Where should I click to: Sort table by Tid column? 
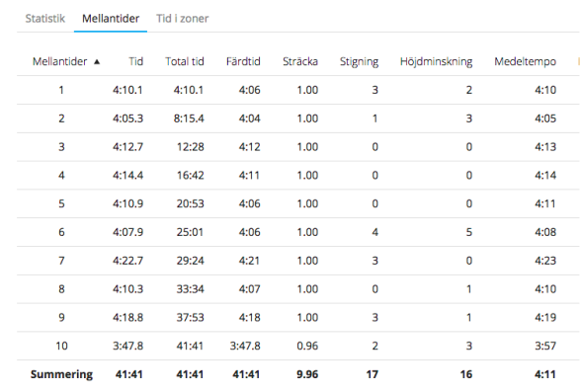tap(136, 61)
